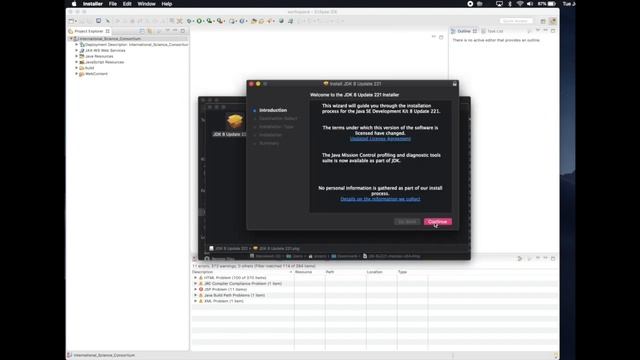
Task: Open the Window menu
Action: 146,4
